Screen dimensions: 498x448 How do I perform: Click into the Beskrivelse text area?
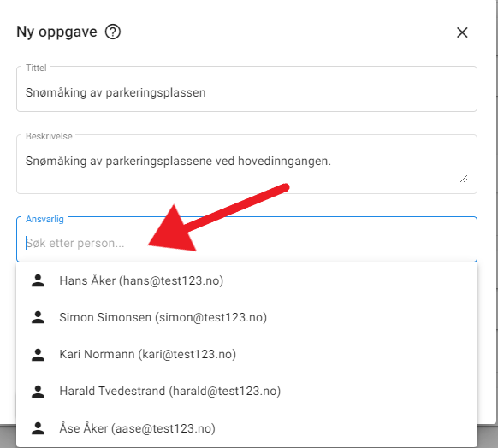point(246,164)
